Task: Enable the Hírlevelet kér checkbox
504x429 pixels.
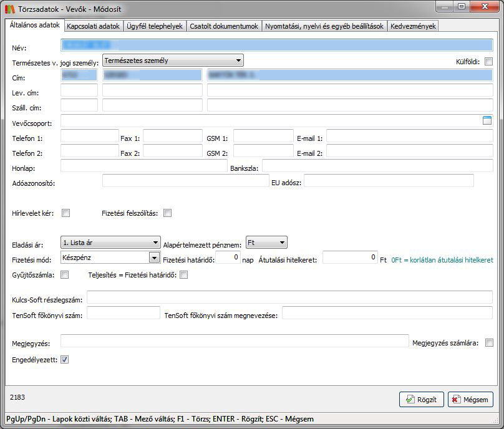Action: tap(65, 213)
